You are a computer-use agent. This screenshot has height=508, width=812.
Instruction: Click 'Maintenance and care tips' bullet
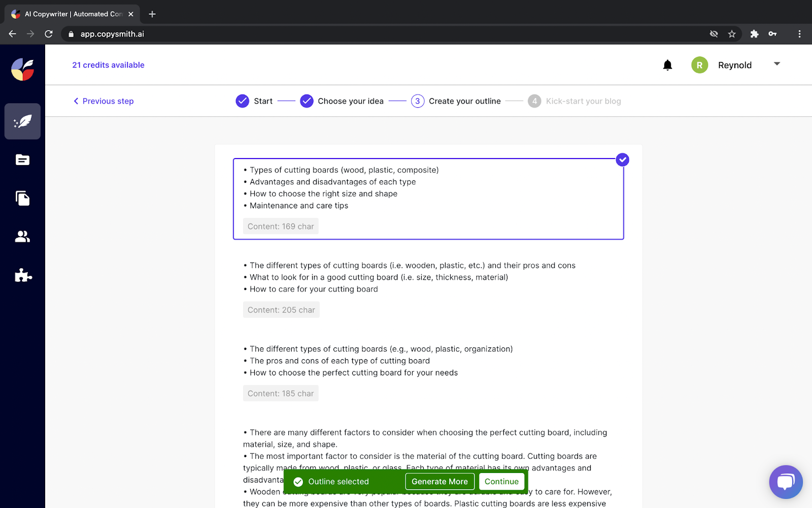[295, 206]
